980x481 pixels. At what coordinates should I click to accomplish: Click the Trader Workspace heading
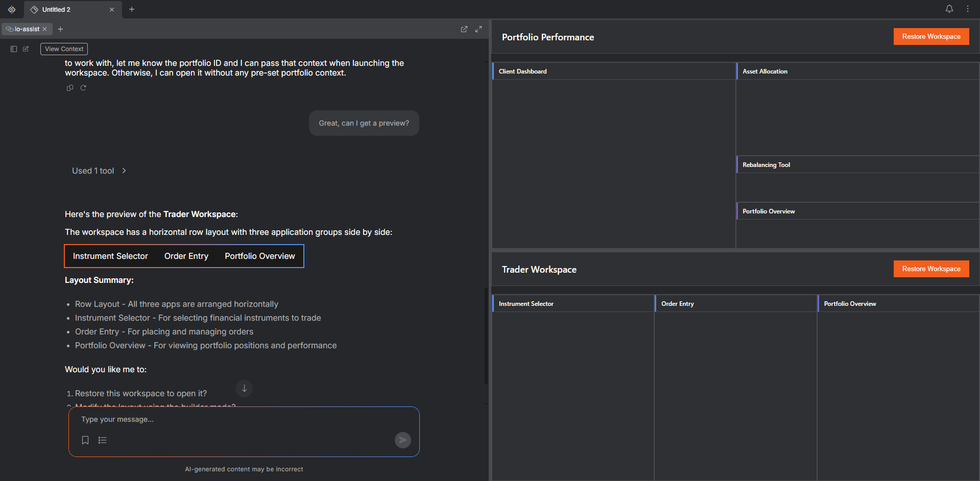(x=539, y=270)
